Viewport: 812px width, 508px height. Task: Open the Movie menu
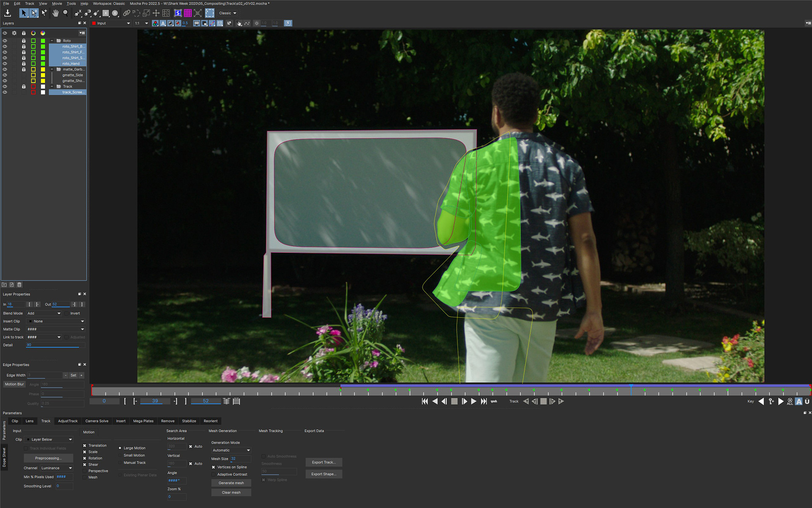coord(57,3)
